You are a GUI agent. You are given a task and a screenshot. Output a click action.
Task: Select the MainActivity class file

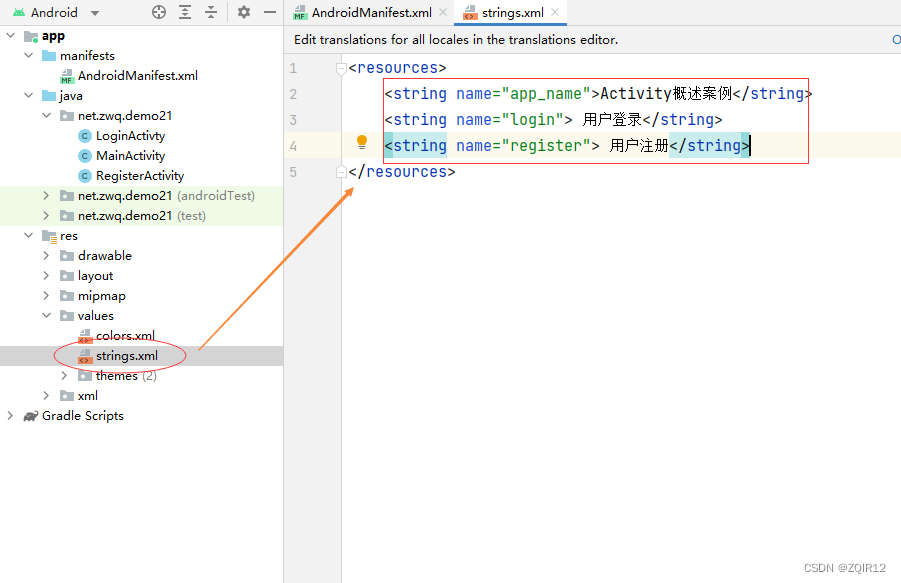coord(130,156)
